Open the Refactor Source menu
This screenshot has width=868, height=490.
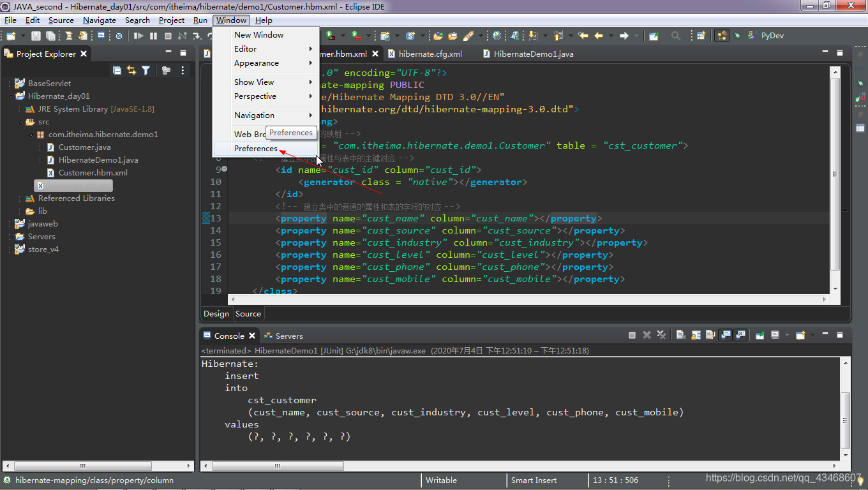click(61, 20)
